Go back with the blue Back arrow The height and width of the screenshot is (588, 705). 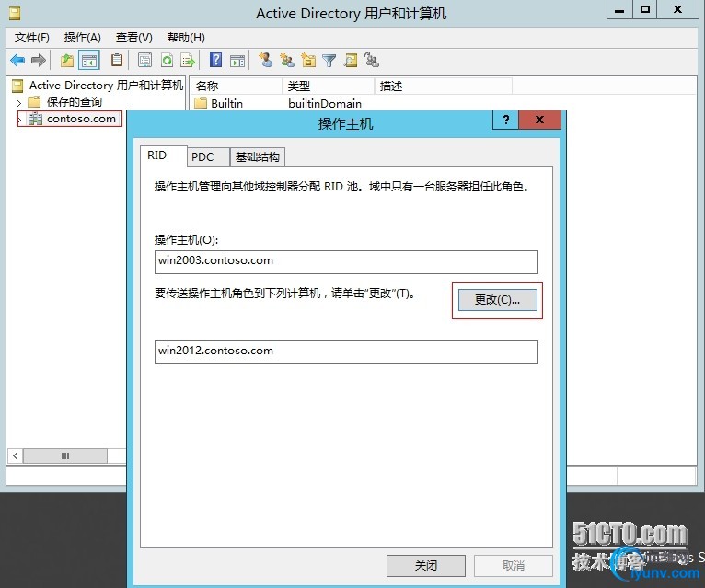(17, 60)
